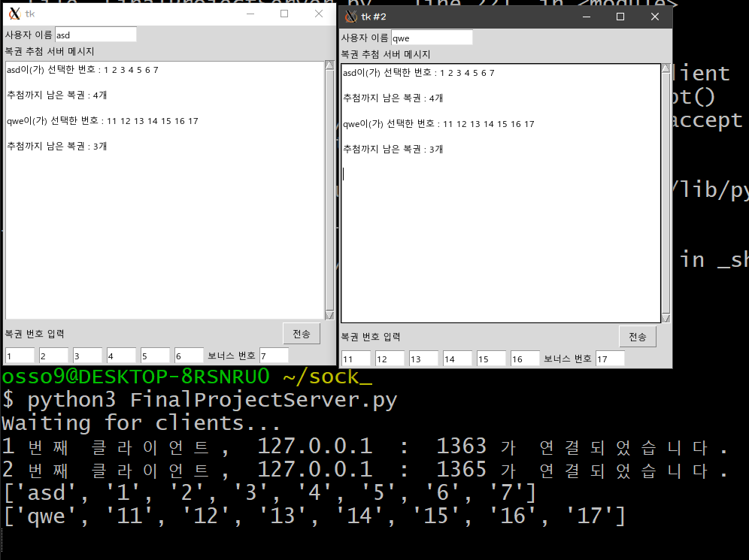Screen dimensions: 749x560
Task: Click scrollbar down arrow in tk window message area
Action: (329, 315)
